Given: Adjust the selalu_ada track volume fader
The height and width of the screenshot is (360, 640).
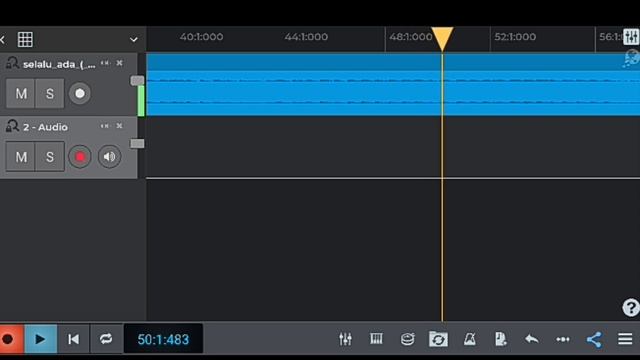Looking at the screenshot, I should click(x=137, y=80).
